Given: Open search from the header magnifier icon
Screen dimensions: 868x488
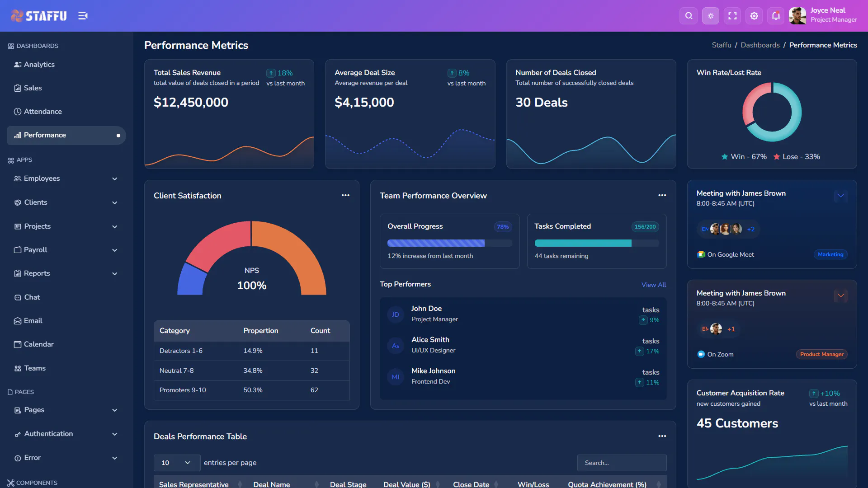Looking at the screenshot, I should (x=689, y=16).
